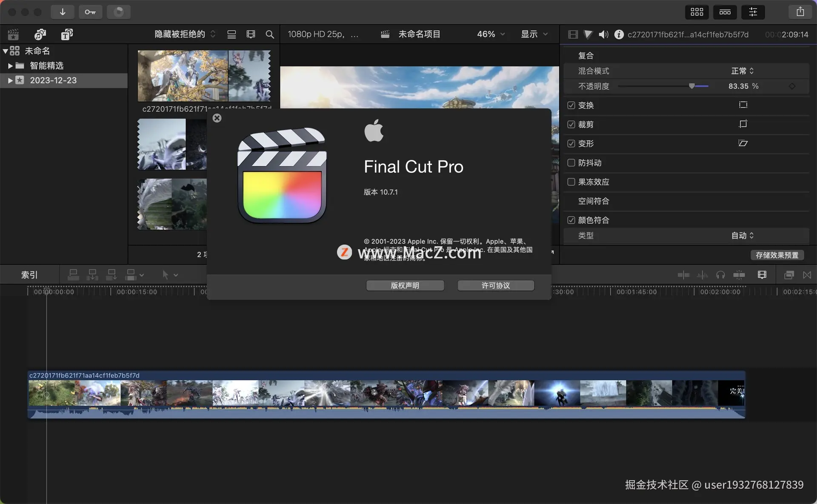Open the 混合模式 正常 blend mode dropdown
The height and width of the screenshot is (504, 817).
point(743,71)
